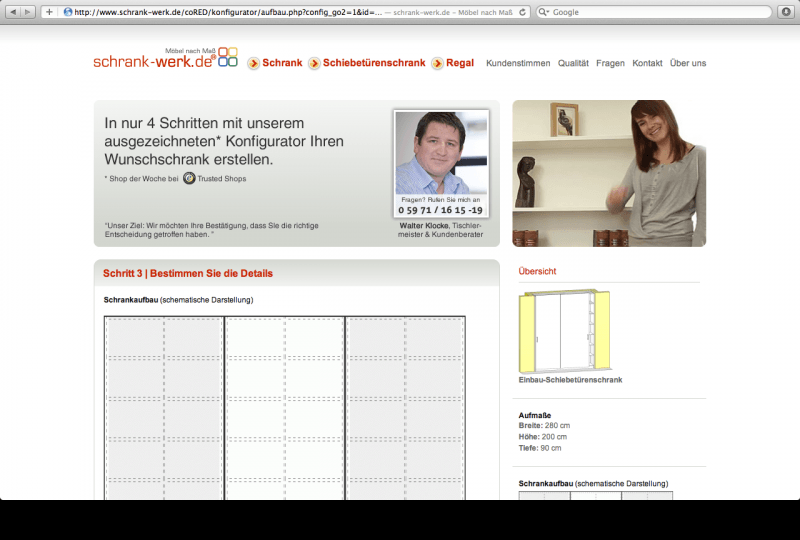Click the reload page icon in address bar
Screen dimensions: 800x540
pos(522,12)
